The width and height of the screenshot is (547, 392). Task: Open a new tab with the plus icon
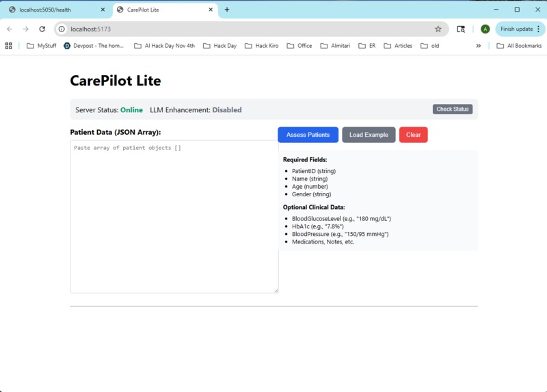pos(227,10)
